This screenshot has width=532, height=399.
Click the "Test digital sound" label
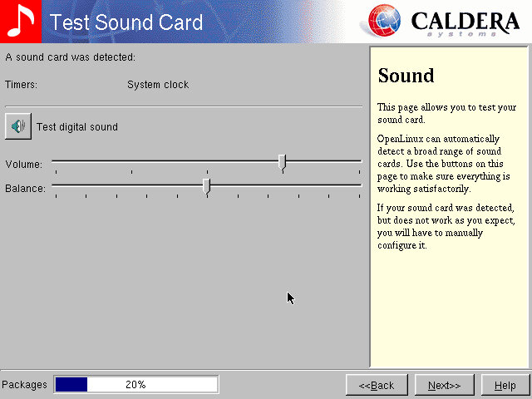coord(77,127)
